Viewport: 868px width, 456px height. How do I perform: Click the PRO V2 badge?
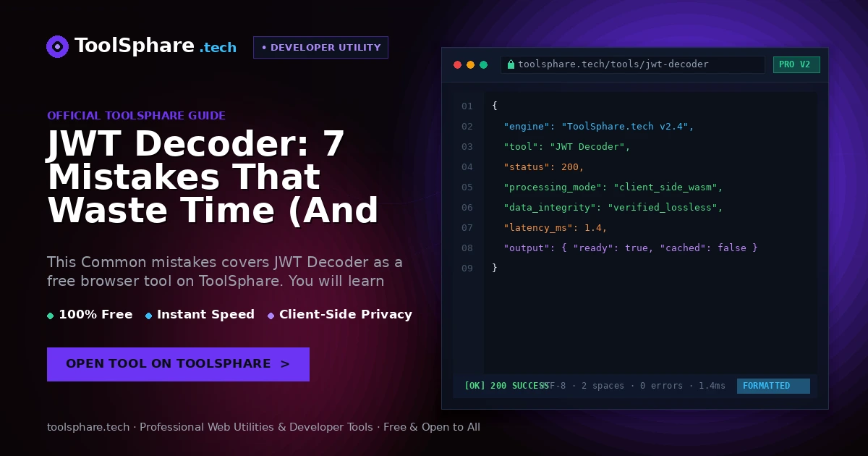[x=796, y=64]
